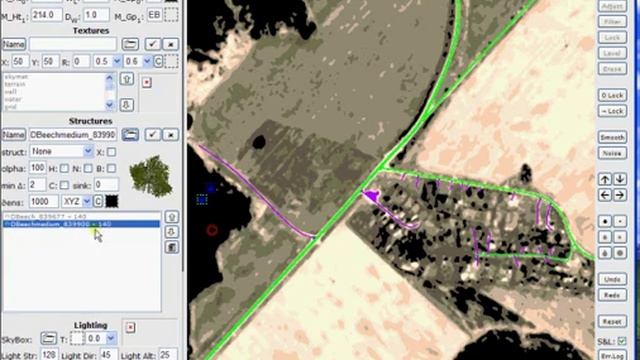Open the 0.6 texture scale dropdown

click(x=147, y=62)
